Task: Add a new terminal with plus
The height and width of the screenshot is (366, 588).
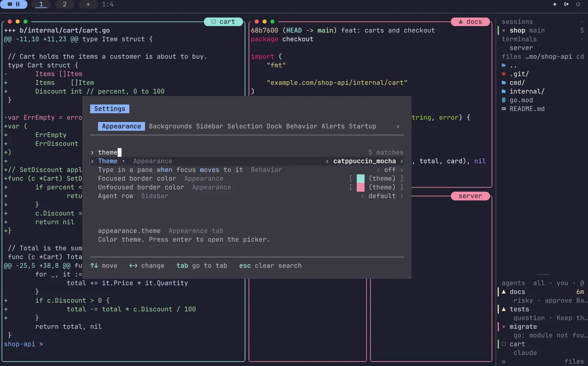Action: click(x=582, y=39)
